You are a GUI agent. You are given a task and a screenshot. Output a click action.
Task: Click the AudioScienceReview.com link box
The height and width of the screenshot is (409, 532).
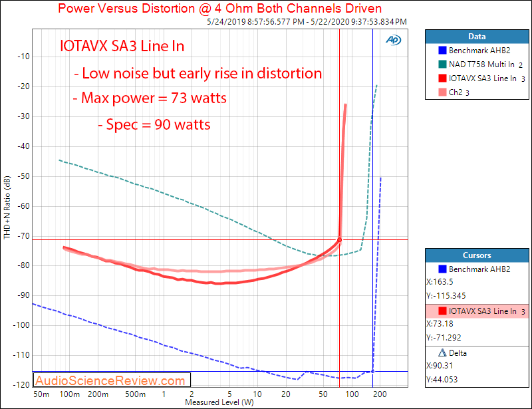point(112,380)
